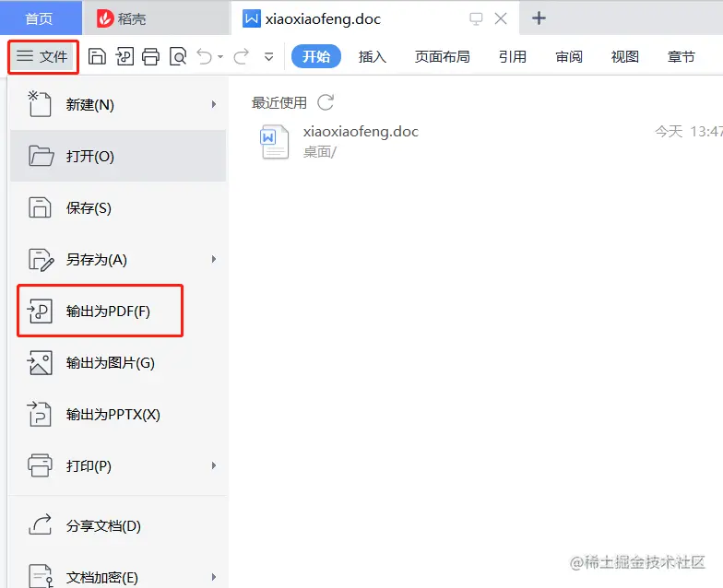Viewport: 723px width, 588px height.
Task: Open the customize quick access toolbar dropdown
Action: (268, 57)
